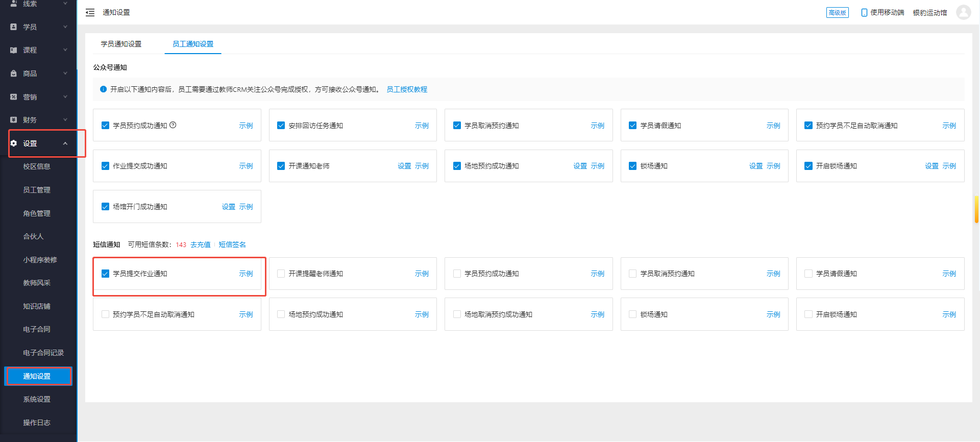This screenshot has width=980, height=442.
Task: Click the 设置 gear icon in sidebar
Action: [14, 143]
